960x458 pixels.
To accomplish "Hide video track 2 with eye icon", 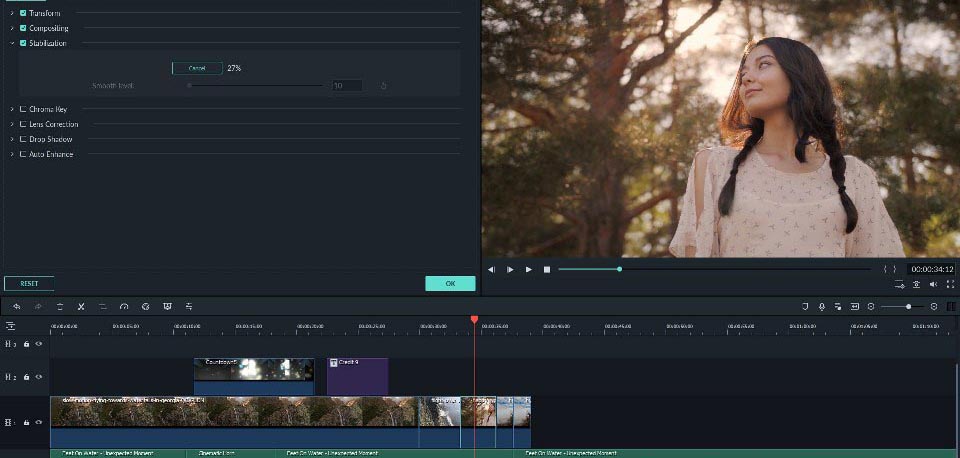I will click(39, 377).
